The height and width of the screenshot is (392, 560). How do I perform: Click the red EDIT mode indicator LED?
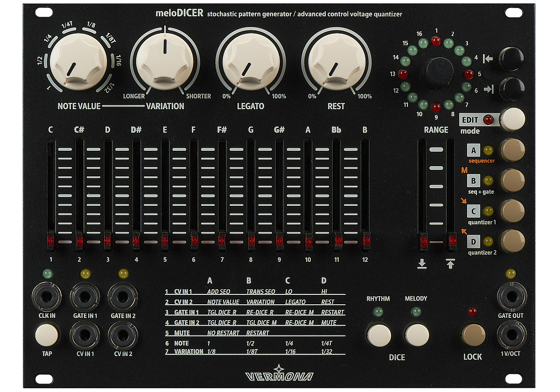tap(489, 119)
